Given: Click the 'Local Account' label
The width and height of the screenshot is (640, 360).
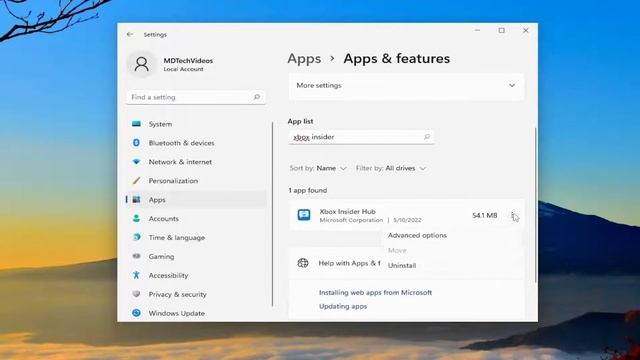Looking at the screenshot, I should tap(183, 69).
